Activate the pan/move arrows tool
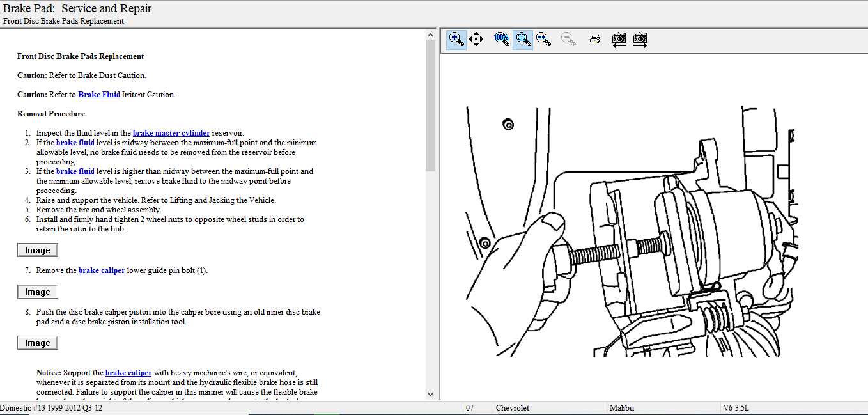This screenshot has width=868, height=415. point(476,39)
